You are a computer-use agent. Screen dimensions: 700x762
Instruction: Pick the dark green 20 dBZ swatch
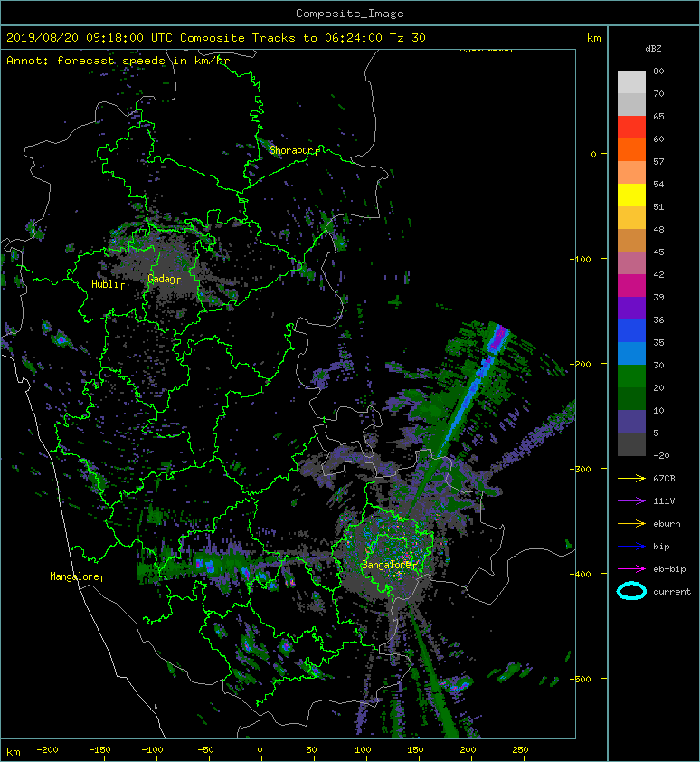click(x=631, y=398)
